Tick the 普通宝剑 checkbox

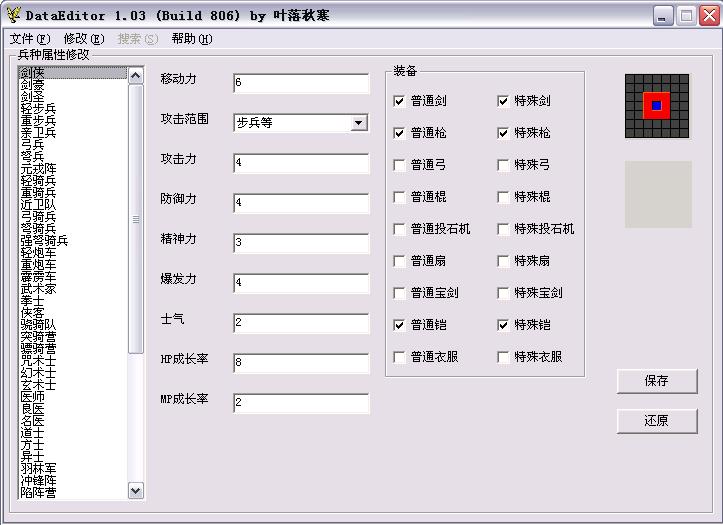click(x=399, y=293)
